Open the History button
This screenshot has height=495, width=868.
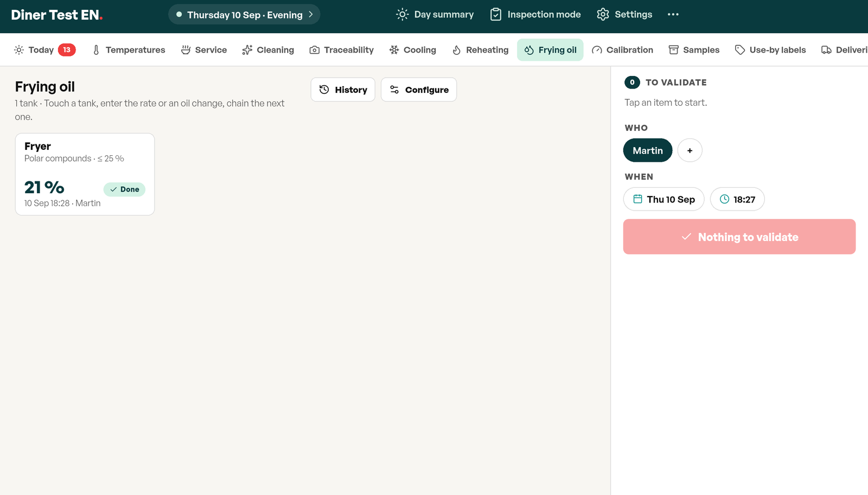tap(343, 90)
